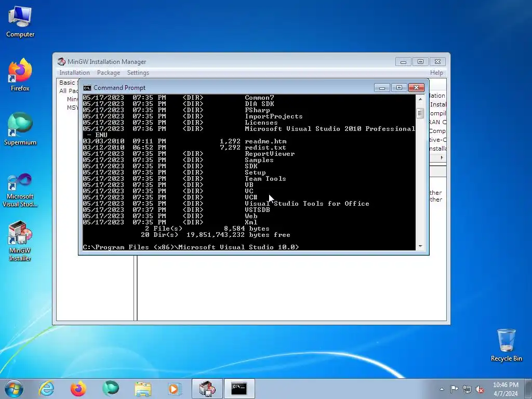Open the Computer desktop icon
This screenshot has height=399, width=532.
tap(20, 22)
